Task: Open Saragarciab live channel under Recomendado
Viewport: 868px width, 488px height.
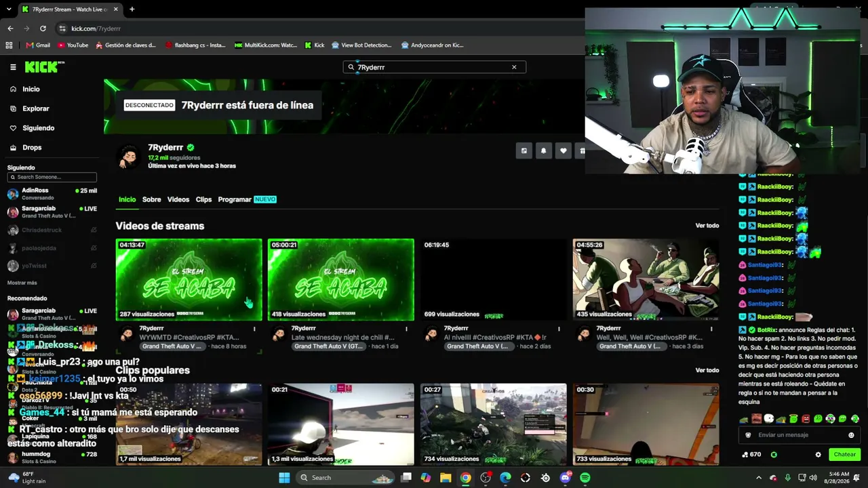Action: click(x=52, y=314)
